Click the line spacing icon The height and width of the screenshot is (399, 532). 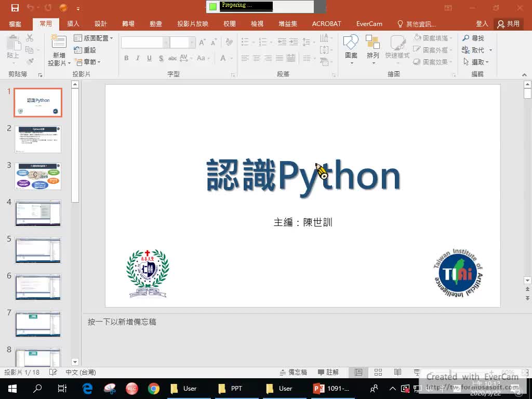(x=307, y=42)
